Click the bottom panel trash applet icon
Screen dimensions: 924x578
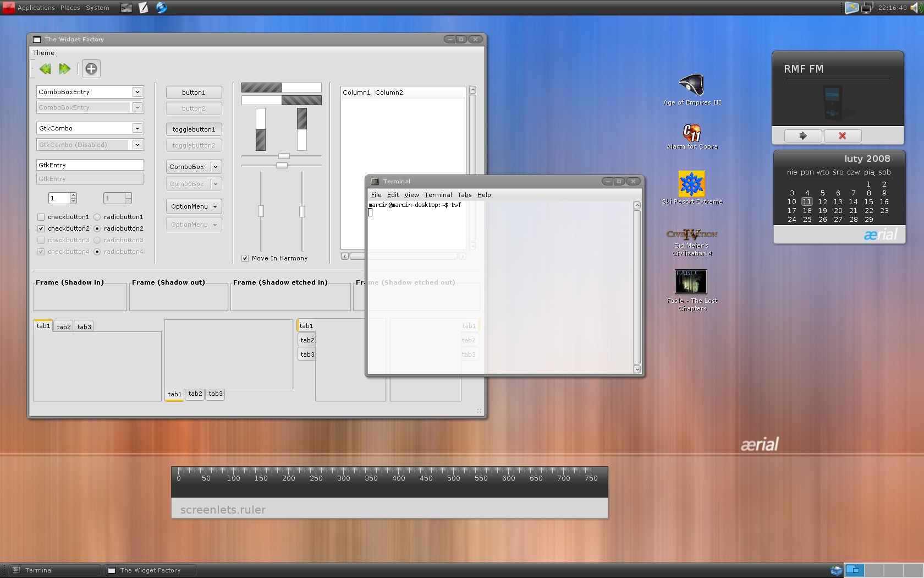(x=836, y=570)
